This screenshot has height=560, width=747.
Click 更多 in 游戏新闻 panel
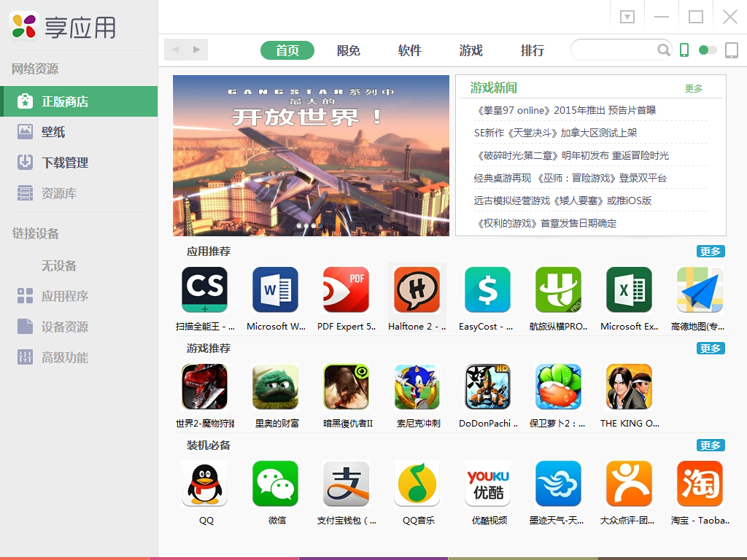694,88
